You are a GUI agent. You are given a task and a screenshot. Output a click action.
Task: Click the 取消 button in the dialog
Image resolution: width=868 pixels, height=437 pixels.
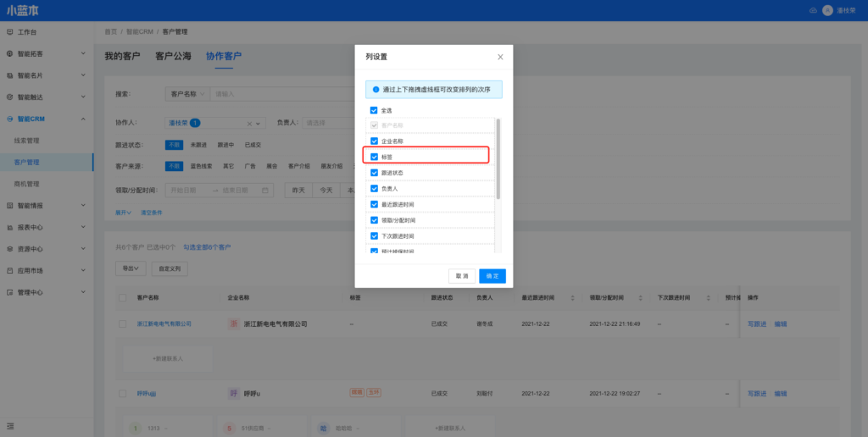(x=461, y=276)
